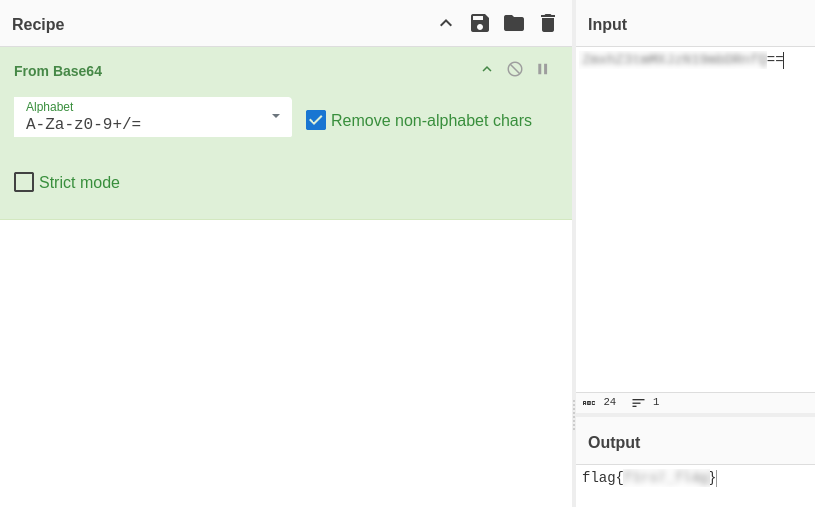815x507 pixels.
Task: Set a breakpoint on From Base64
Action: (543, 69)
